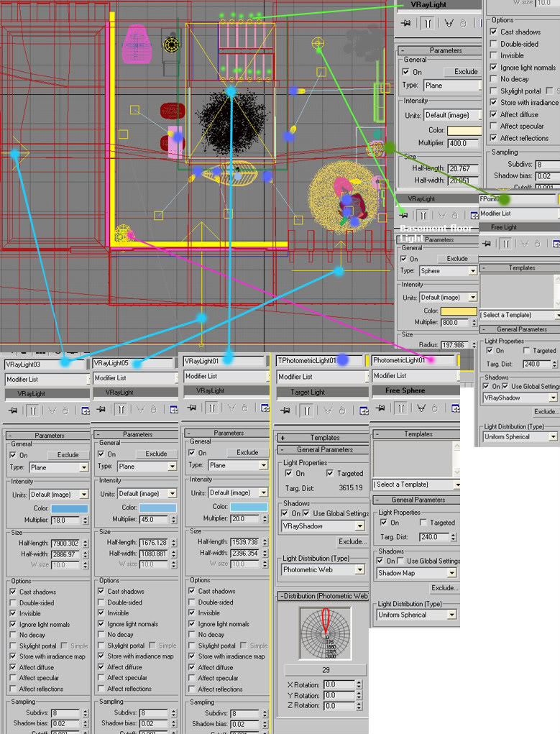Click the Exclude button in the VRayLight01 panel
Image resolution: width=560 pixels, height=734 pixels.
click(247, 453)
